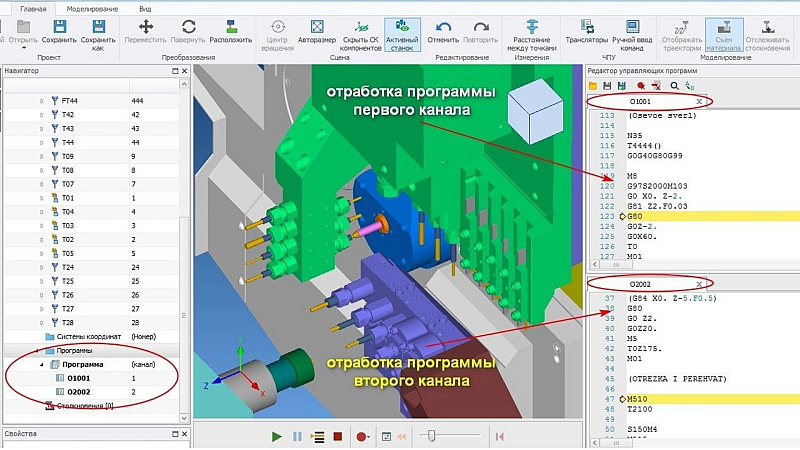Select the Повернуть rotate tool
This screenshot has height=450, width=800.
(188, 32)
